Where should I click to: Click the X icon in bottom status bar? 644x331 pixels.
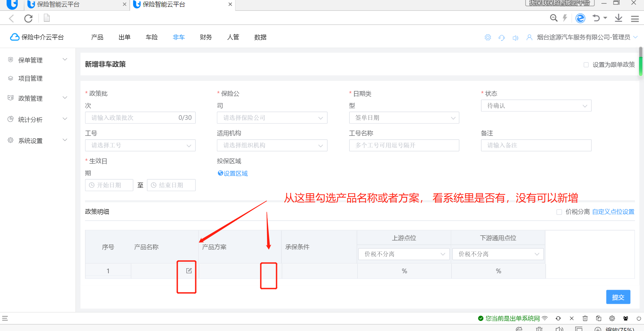coord(572,318)
